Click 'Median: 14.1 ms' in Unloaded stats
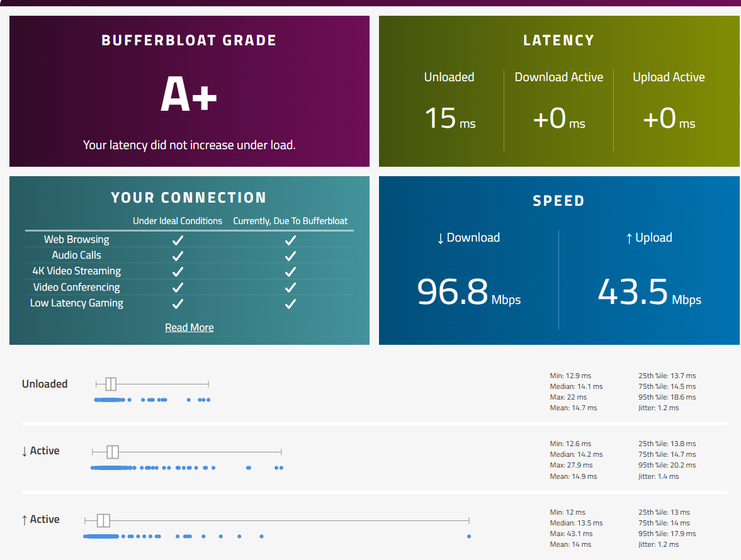The image size is (741, 560). click(576, 386)
